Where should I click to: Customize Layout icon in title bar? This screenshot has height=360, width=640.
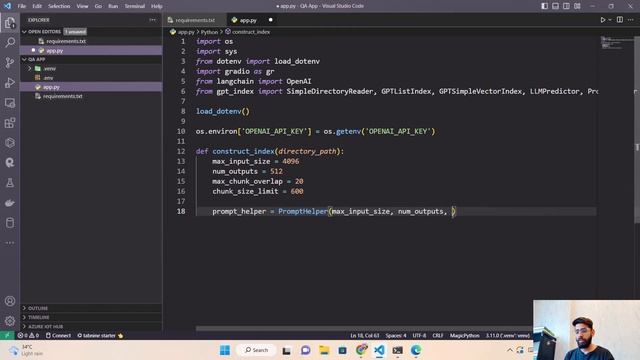(x=577, y=6)
